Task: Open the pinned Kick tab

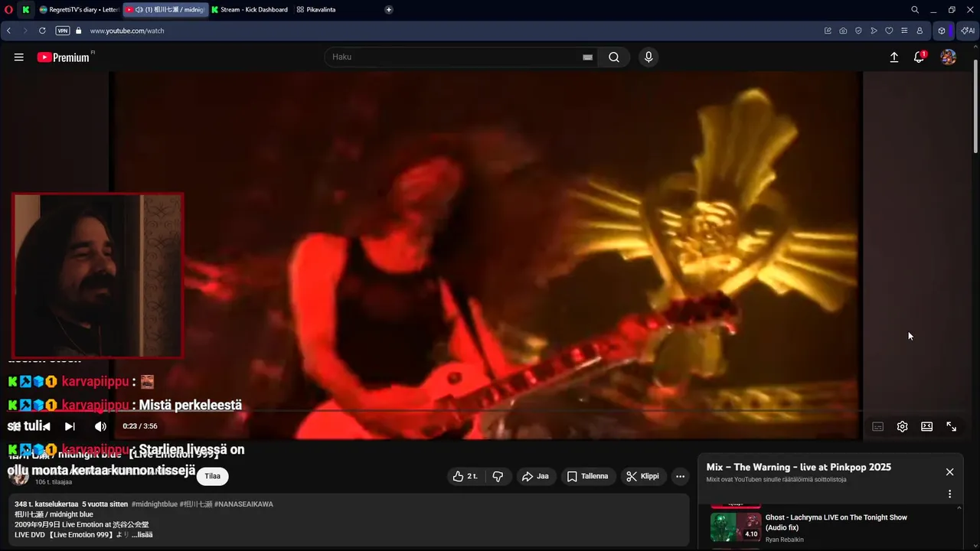Action: click(x=26, y=10)
